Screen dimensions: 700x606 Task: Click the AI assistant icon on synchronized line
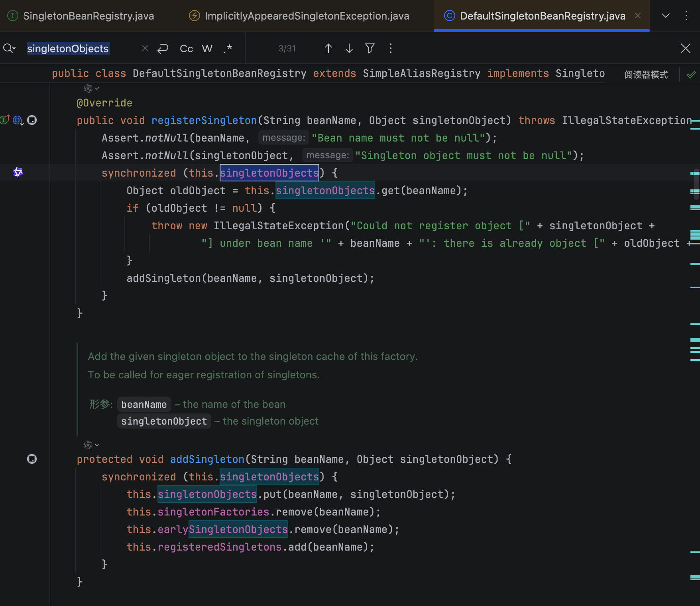18,172
